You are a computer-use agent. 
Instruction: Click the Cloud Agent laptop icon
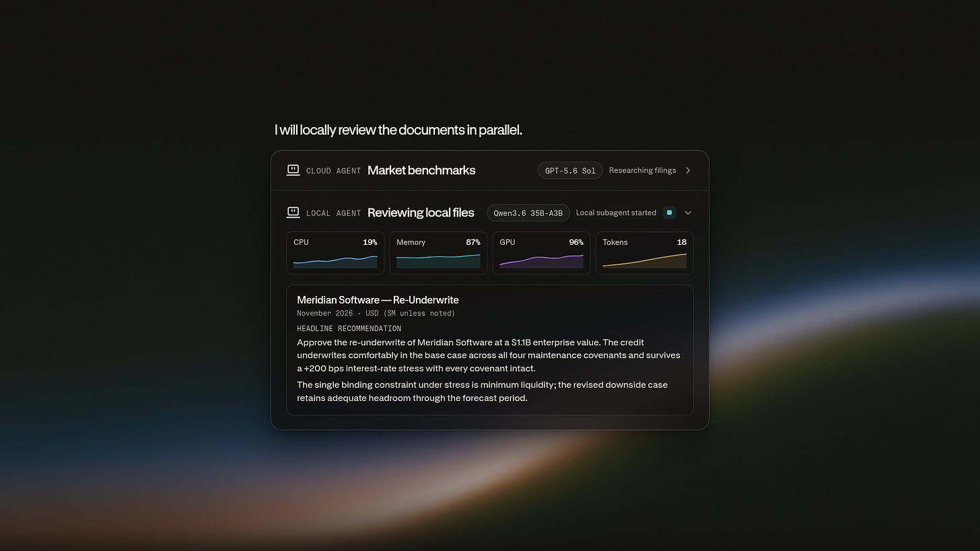coord(293,170)
